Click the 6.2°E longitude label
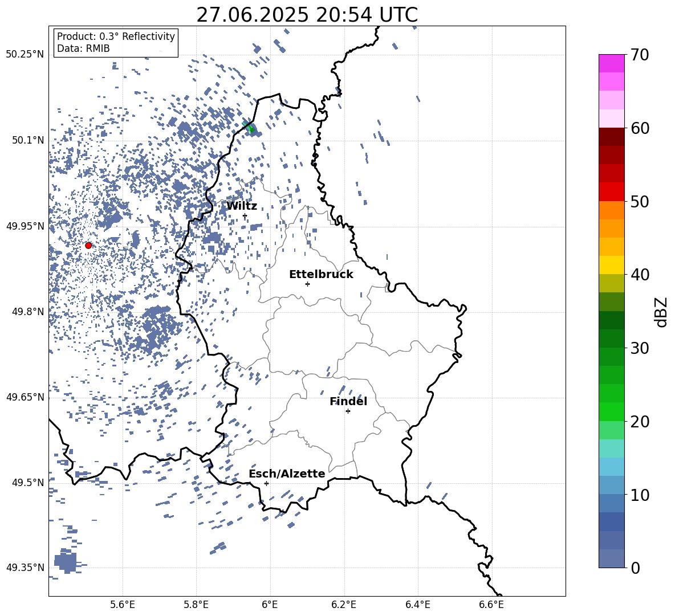Viewport: 675px width, 616px height. pyautogui.click(x=344, y=605)
